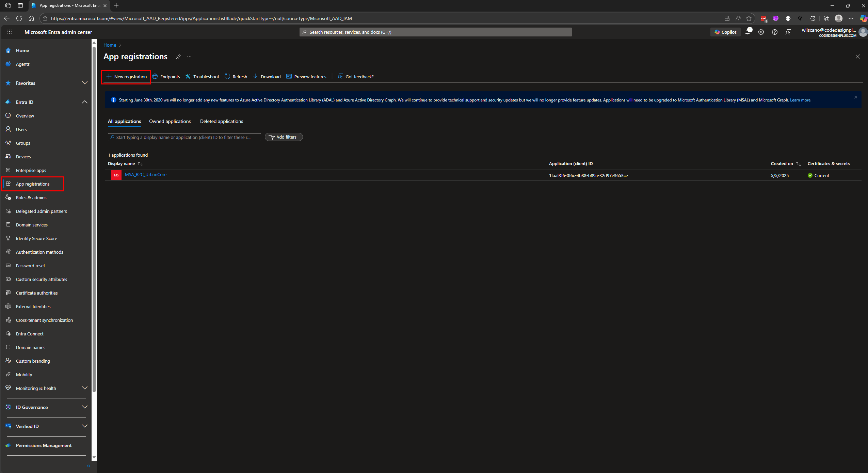Open External Identities
868x473 pixels.
33,306
